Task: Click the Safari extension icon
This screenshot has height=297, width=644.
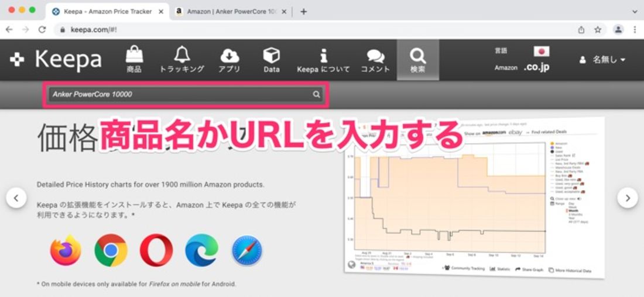Action: coord(247,250)
